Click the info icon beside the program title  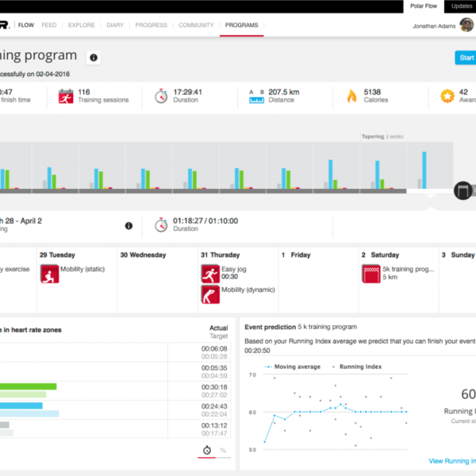[94, 57]
